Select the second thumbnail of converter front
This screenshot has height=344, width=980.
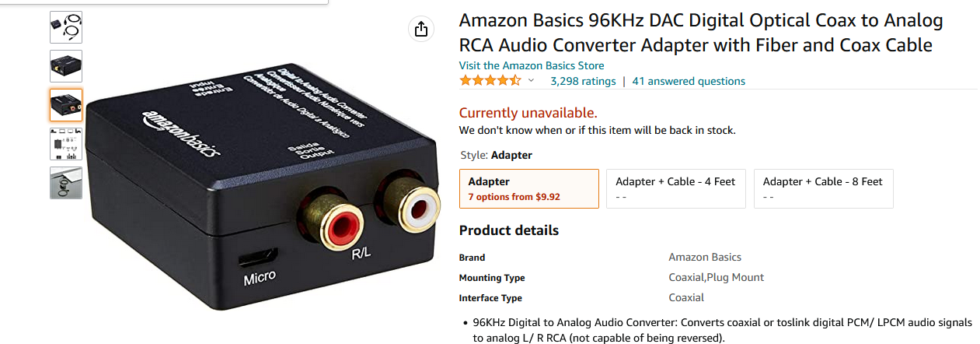(66, 66)
